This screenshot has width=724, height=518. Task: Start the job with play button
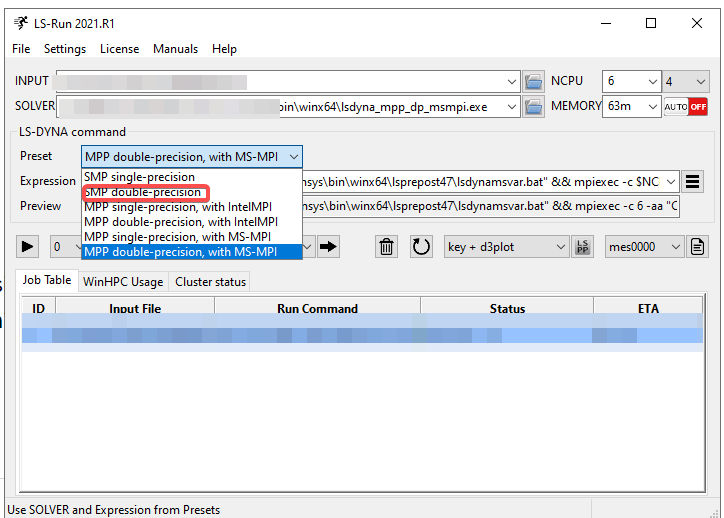point(27,247)
